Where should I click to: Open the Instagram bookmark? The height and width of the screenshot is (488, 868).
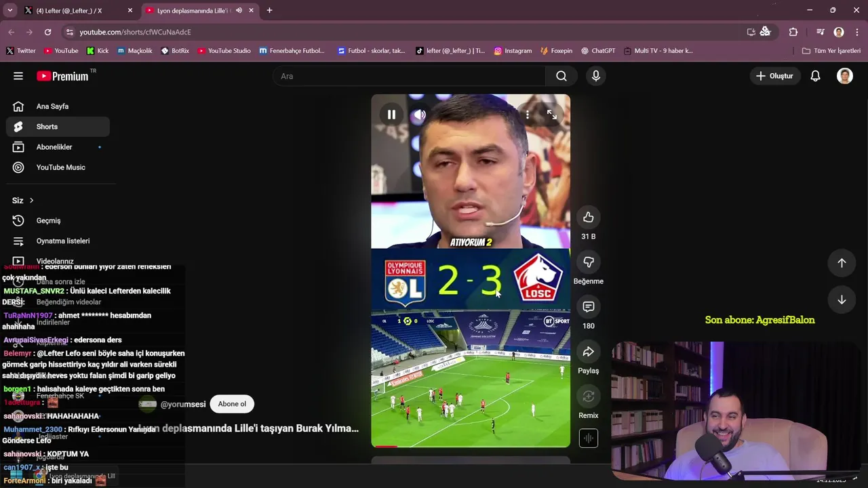(513, 51)
